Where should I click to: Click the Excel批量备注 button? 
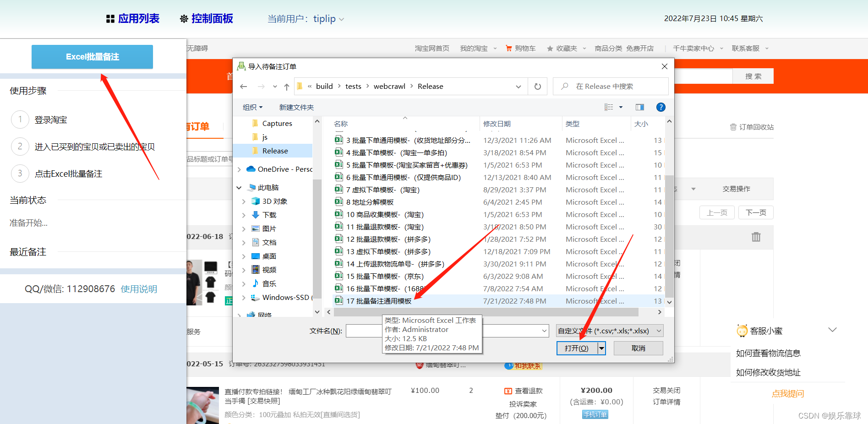pos(92,57)
